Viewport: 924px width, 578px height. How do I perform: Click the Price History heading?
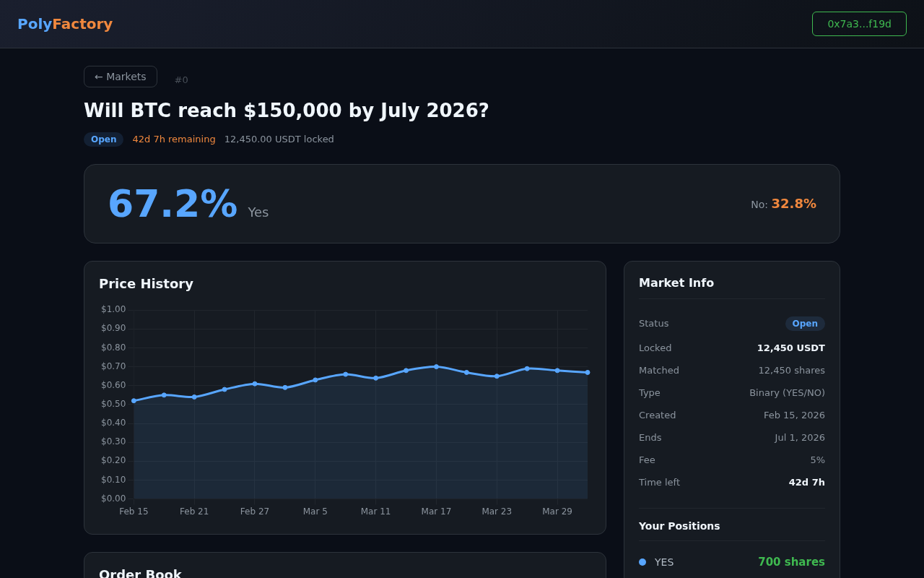point(146,284)
